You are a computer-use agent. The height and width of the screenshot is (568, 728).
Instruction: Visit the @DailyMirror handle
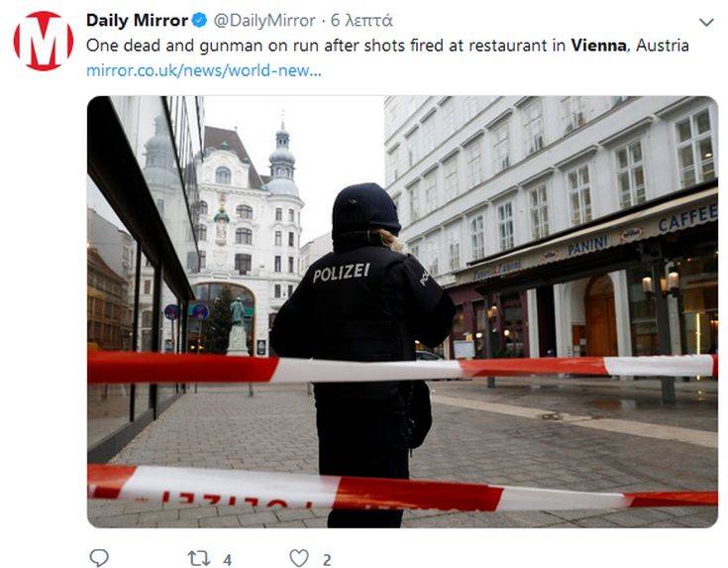pyautogui.click(x=264, y=21)
